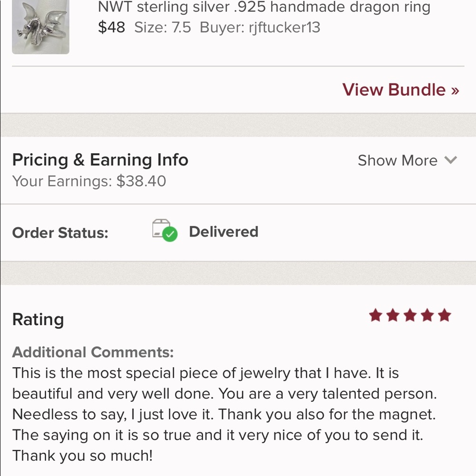Collapse the pricing details via the down arrow
Viewport: 476px width, 476px height.
[x=451, y=160]
